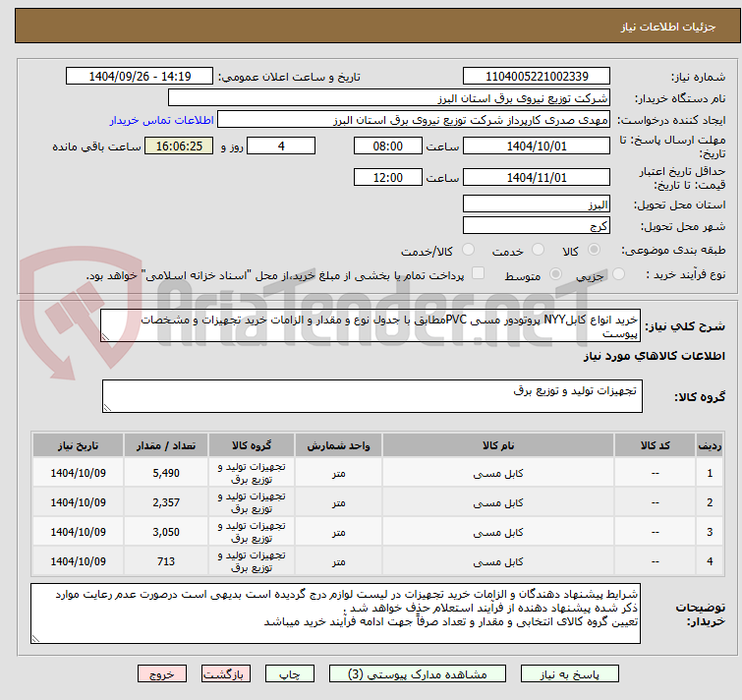Click quantity 2,357 in row 2
Image resolution: width=742 pixels, height=700 pixels.
[166, 502]
